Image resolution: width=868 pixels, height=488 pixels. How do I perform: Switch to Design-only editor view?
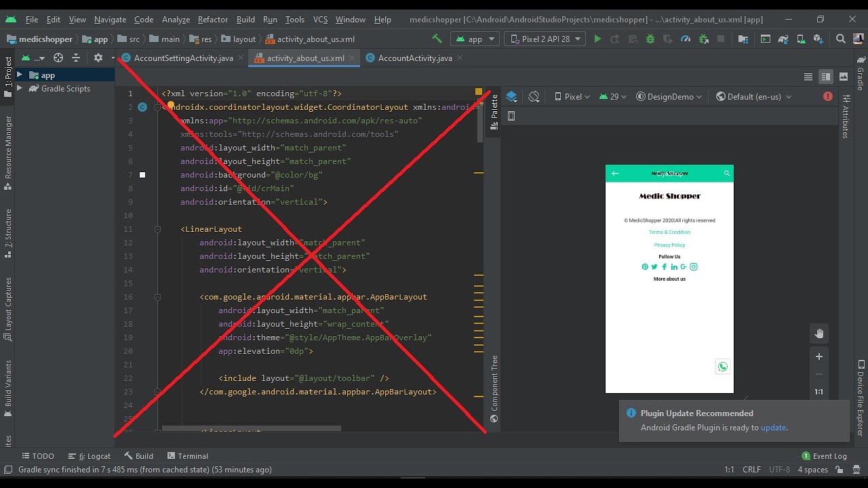click(x=844, y=77)
